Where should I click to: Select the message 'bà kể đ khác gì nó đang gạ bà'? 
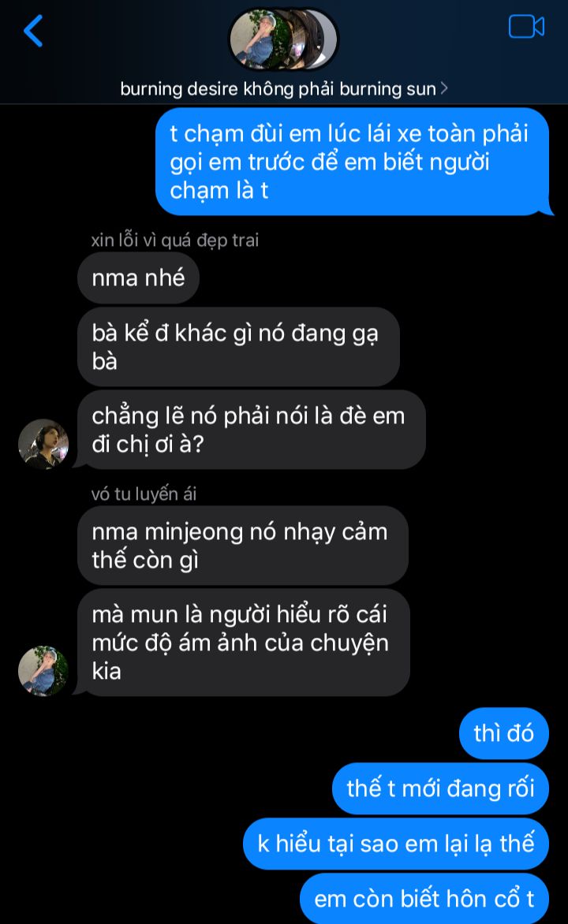coord(238,347)
